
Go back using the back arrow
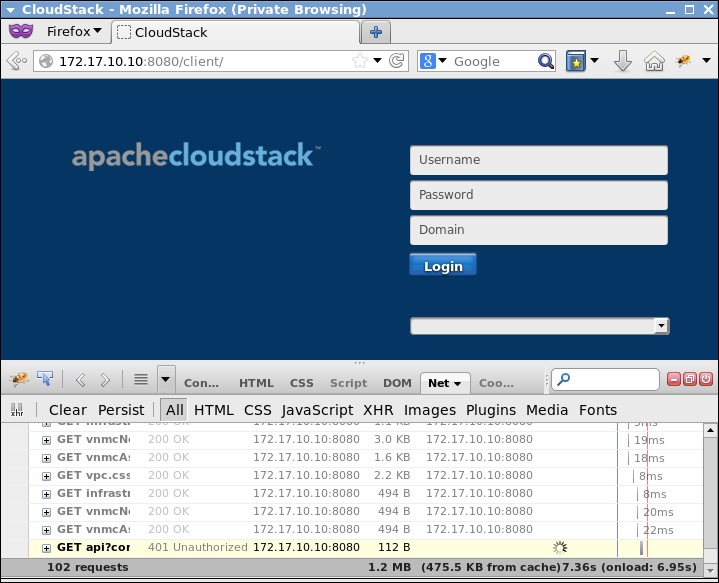pos(17,61)
